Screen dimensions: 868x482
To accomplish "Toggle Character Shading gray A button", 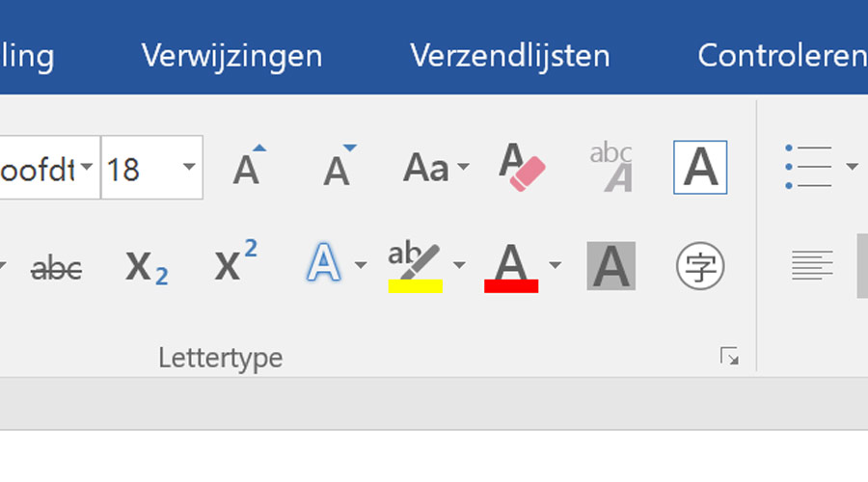I will click(x=611, y=266).
